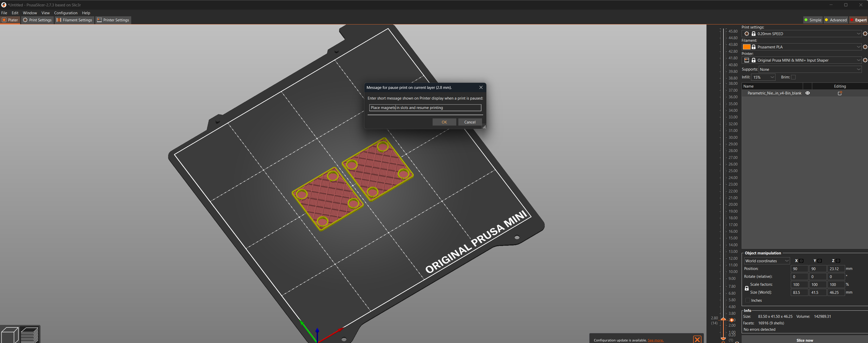Viewport: 868px width, 343px height.
Task: Enable the Inches checkbox
Action: click(748, 300)
